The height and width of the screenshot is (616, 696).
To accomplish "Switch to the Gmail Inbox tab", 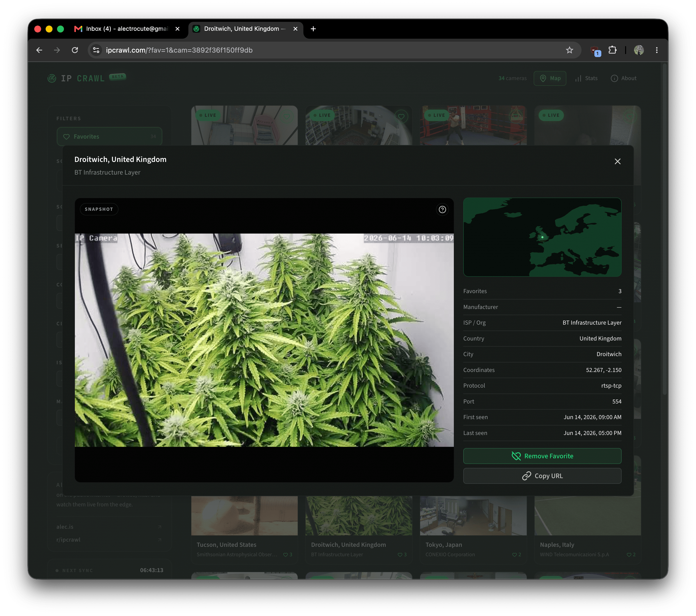I will click(x=127, y=29).
